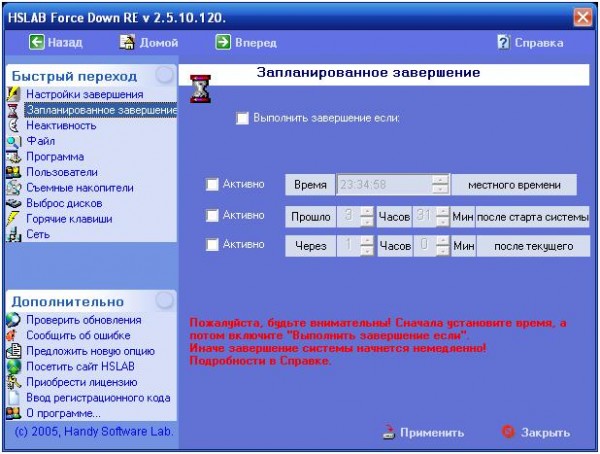The width and height of the screenshot is (600, 454).
Task: Tick Активно checkbox for Прошло row
Action: pyautogui.click(x=212, y=216)
